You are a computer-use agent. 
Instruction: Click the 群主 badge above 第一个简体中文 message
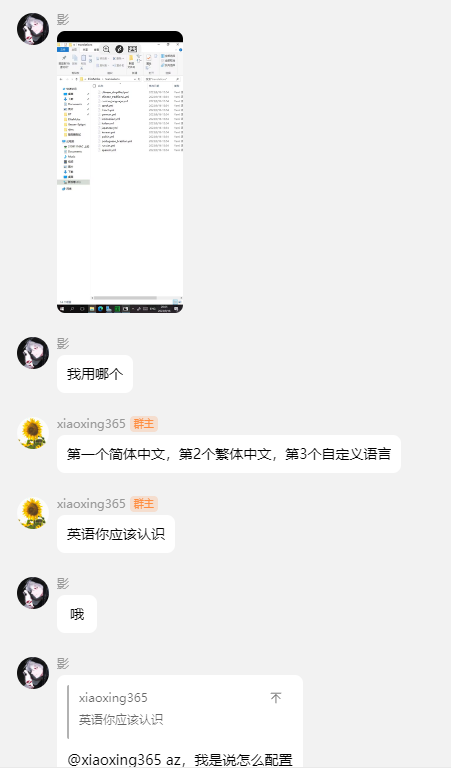click(x=144, y=424)
